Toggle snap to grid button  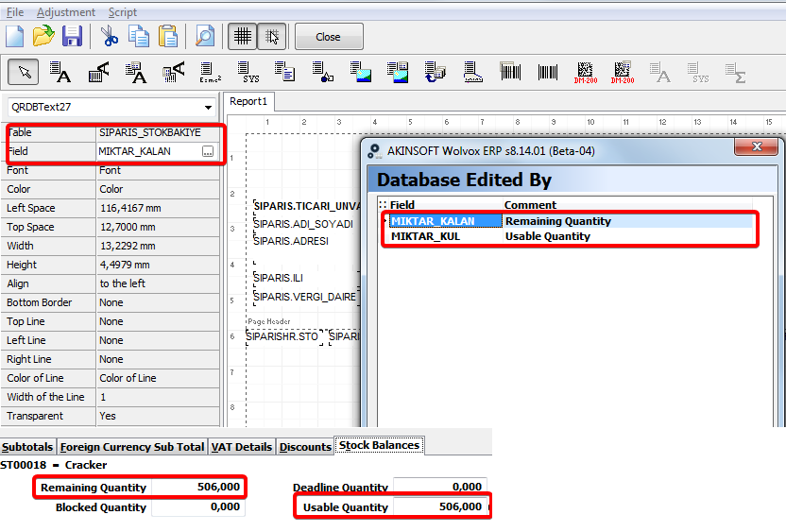(272, 37)
